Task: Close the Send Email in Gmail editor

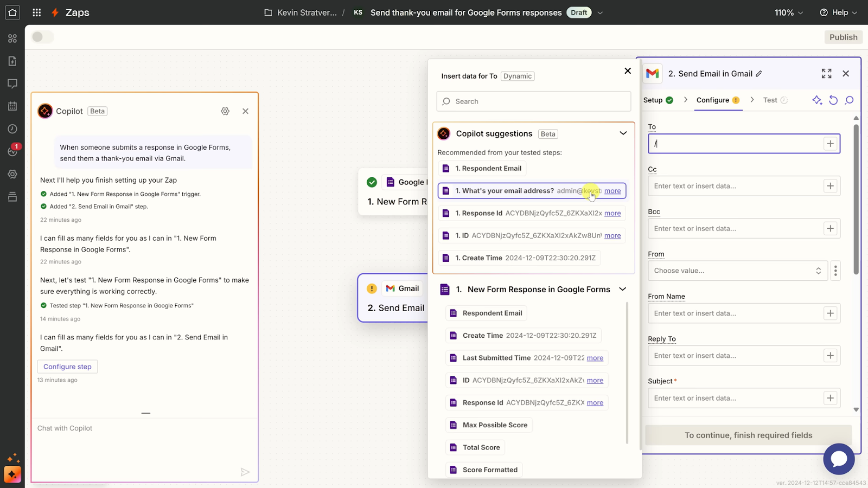Action: click(846, 73)
